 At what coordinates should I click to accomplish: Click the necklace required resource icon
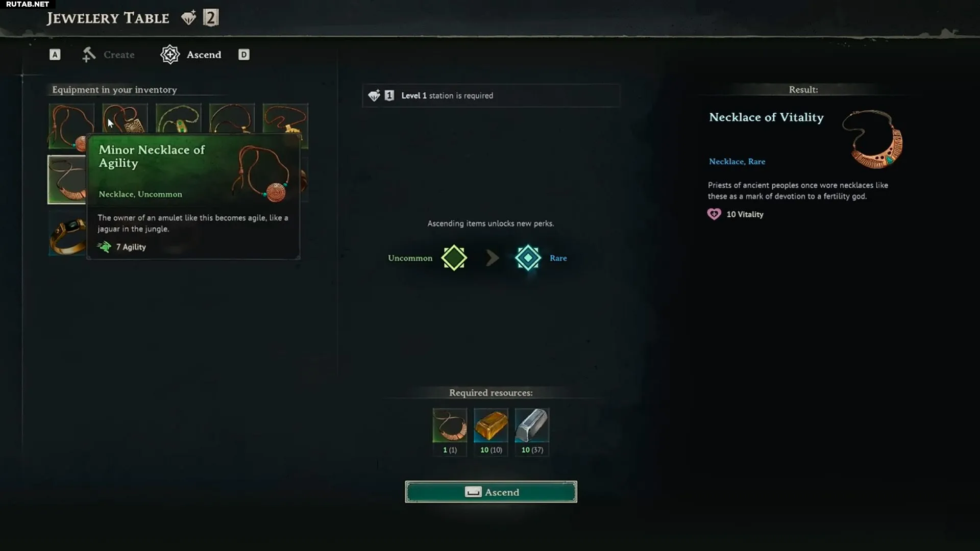pos(450,425)
